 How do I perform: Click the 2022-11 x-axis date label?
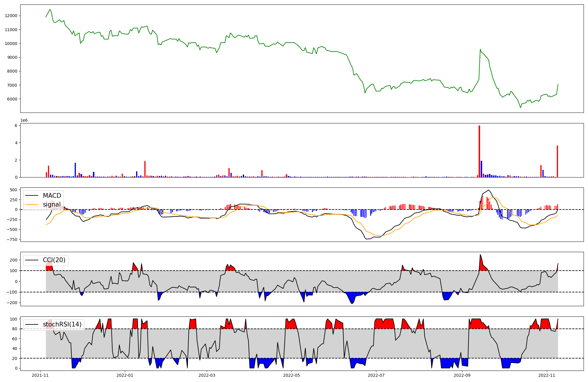point(547,375)
